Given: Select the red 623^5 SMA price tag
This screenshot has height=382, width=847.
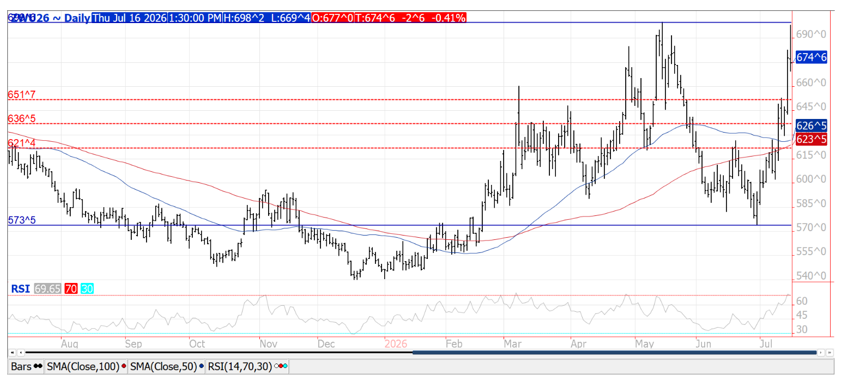Looking at the screenshot, I should [812, 140].
